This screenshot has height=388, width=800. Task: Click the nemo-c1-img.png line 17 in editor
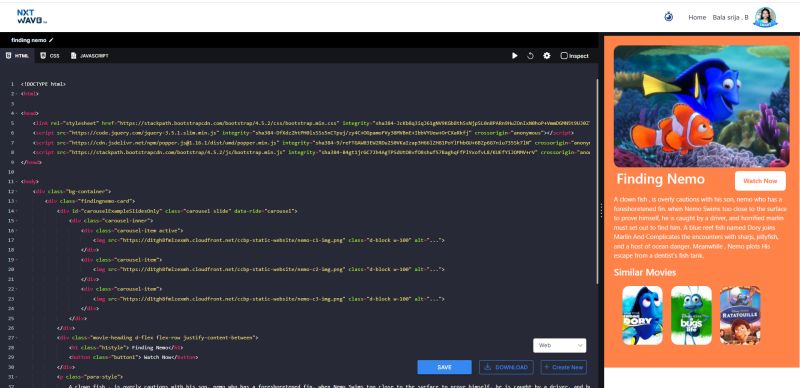[269, 240]
